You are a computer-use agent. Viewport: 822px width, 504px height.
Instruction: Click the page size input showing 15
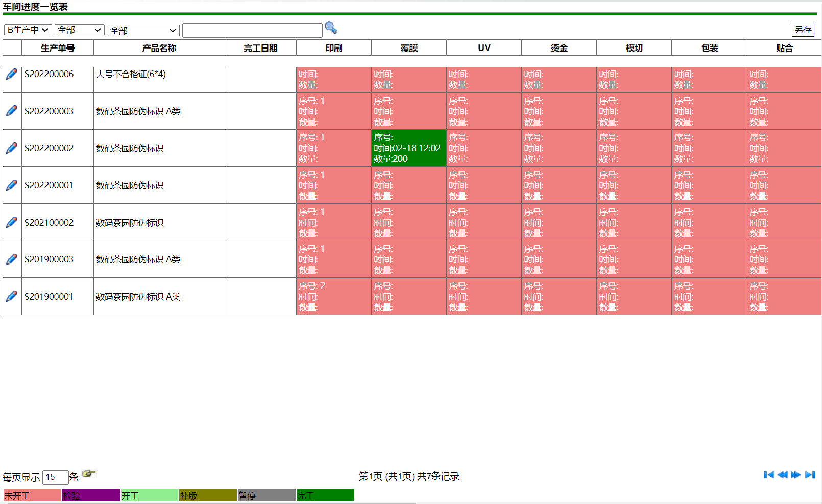pos(55,476)
